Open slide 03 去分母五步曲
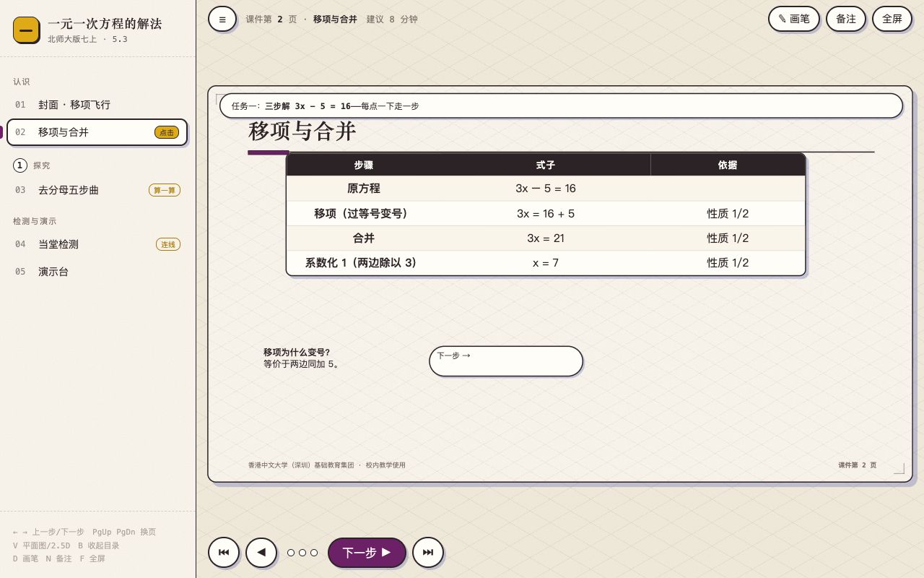Screen dimensions: 924x578 97,190
